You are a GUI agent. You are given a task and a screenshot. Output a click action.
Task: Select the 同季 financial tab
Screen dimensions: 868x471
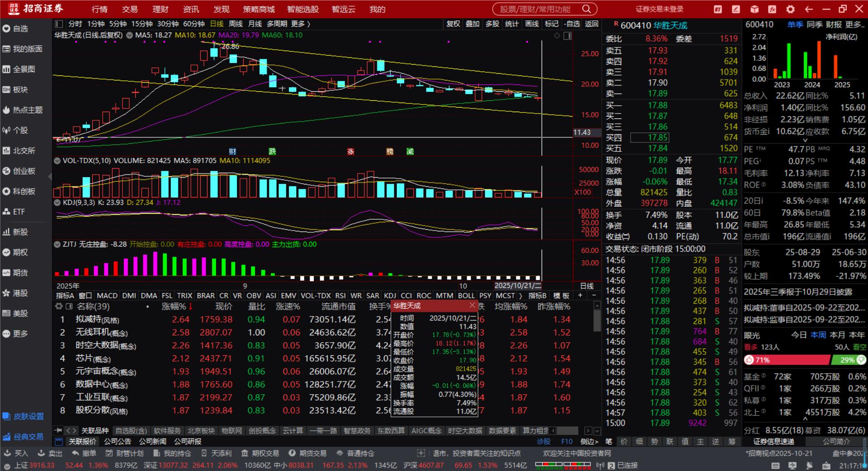pos(814,24)
